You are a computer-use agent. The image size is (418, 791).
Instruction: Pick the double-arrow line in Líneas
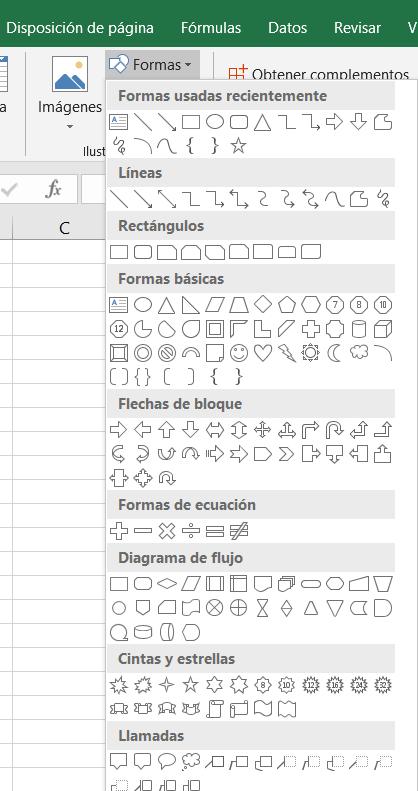[x=167, y=199]
